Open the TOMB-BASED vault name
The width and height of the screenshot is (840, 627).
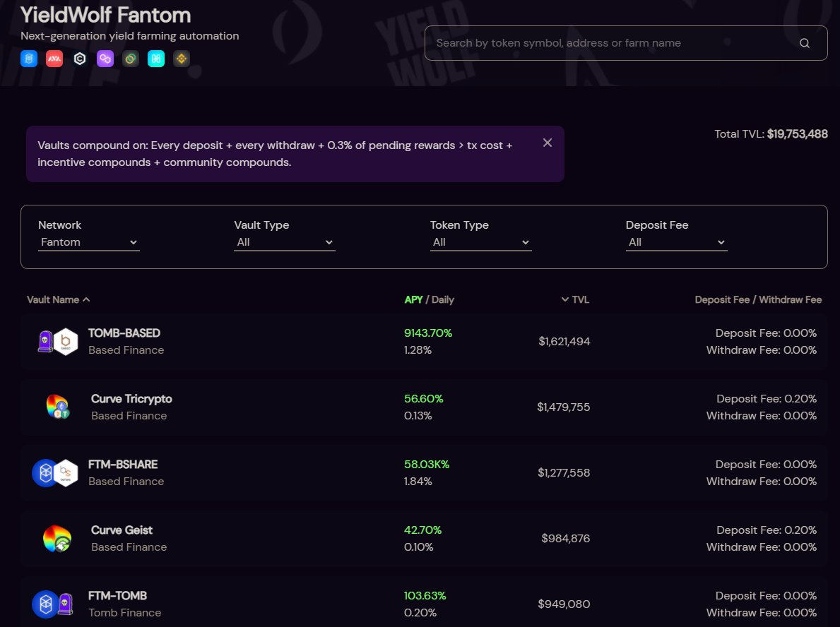point(124,333)
